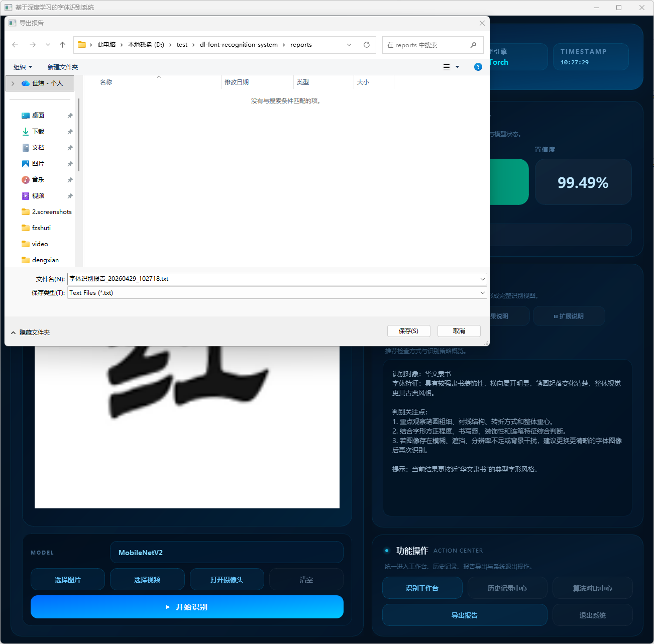
Task: Open the Organize menu
Action: [x=23, y=67]
